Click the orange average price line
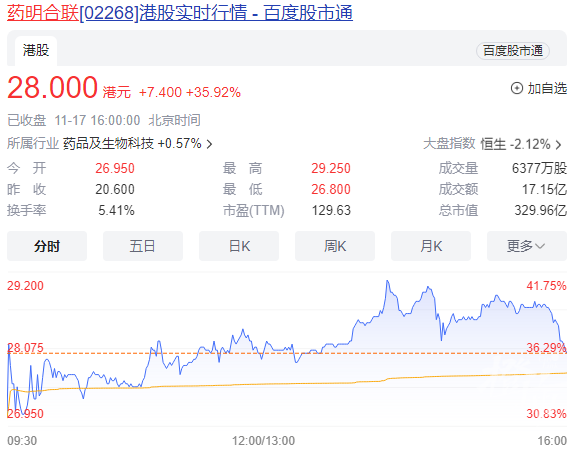The image size is (585, 450). [x=287, y=384]
